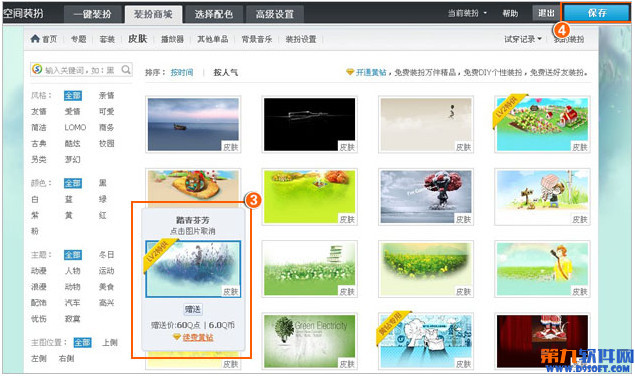Sort skins by 按人气

pos(226,73)
